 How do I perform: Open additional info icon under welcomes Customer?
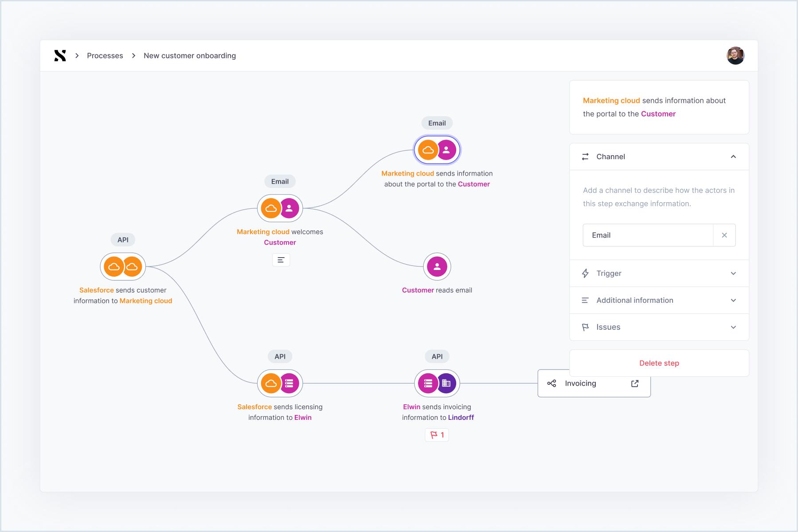pyautogui.click(x=281, y=260)
